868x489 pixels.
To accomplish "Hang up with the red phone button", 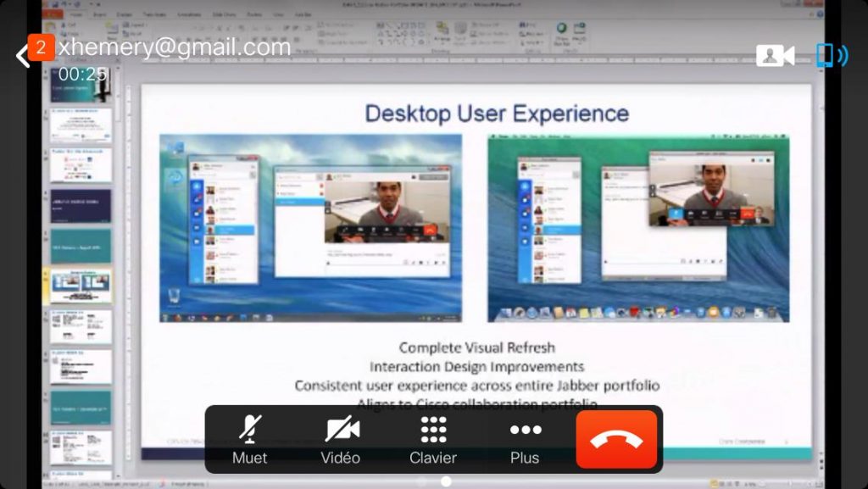I will [x=616, y=439].
